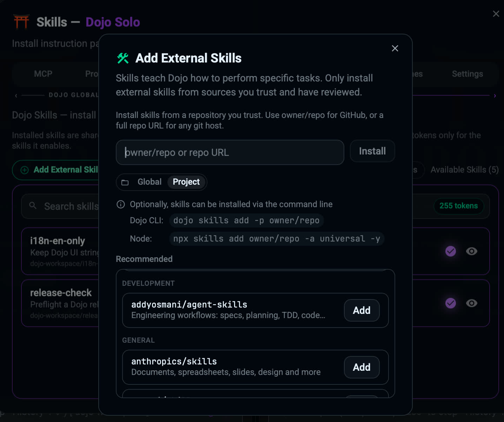Click the folder icon next to Global
Image resolution: width=504 pixels, height=422 pixels.
point(125,182)
